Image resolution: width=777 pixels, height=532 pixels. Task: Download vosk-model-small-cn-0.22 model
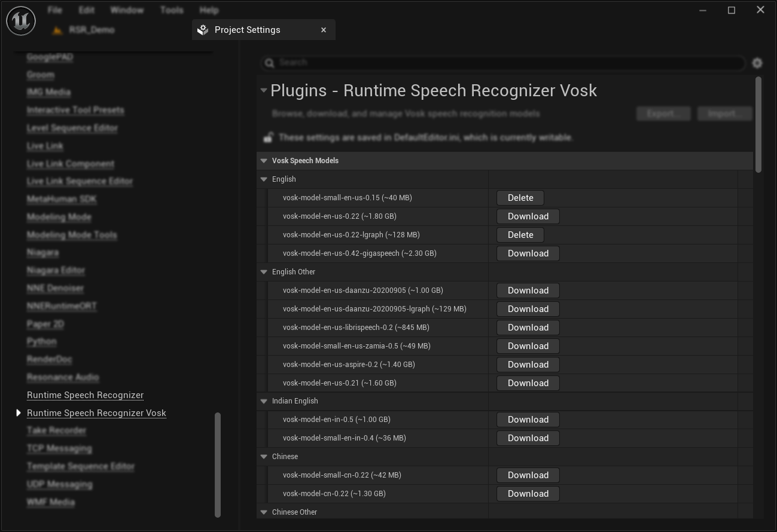[x=528, y=475]
